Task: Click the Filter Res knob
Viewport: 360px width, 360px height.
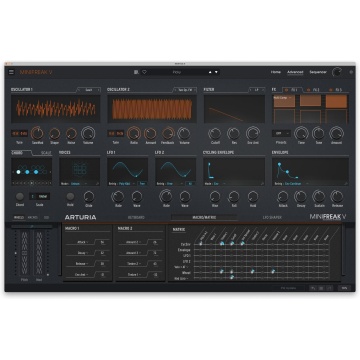Action: tap(233, 134)
